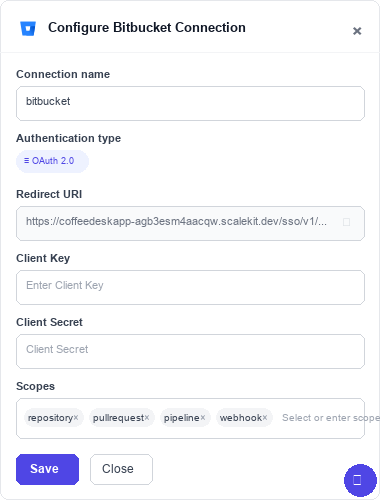380x500 pixels.
Task: Save the Bitbucket connection
Action: 47,469
